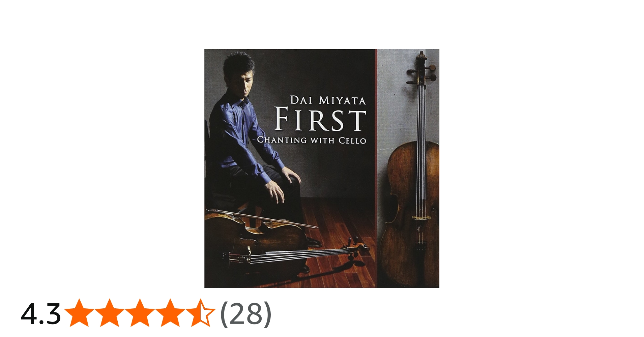Open the Dai Miyata First album cover

(322, 168)
